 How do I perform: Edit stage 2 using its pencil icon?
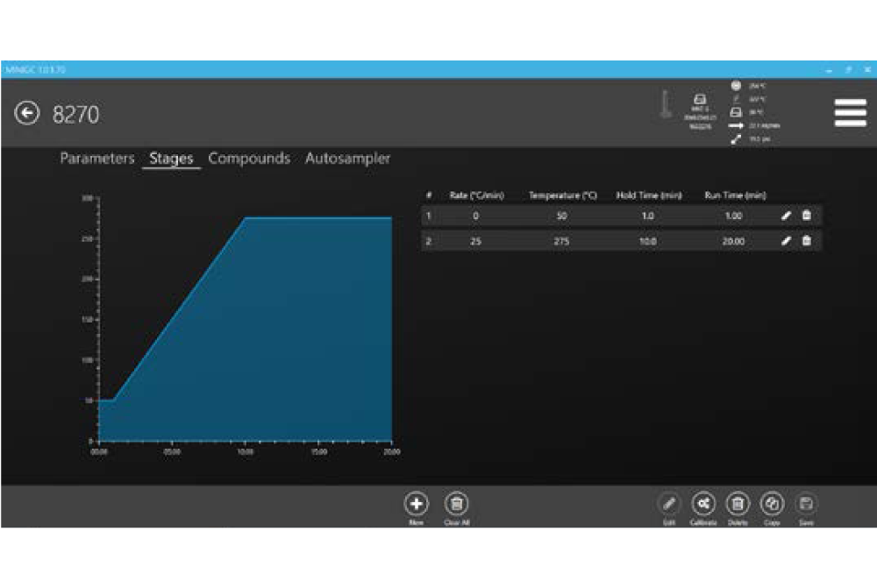786,241
